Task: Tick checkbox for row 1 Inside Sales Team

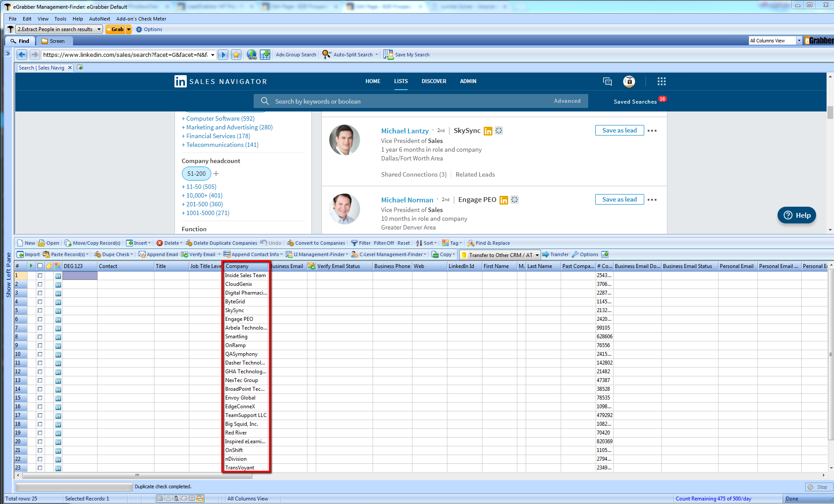Action: click(40, 275)
